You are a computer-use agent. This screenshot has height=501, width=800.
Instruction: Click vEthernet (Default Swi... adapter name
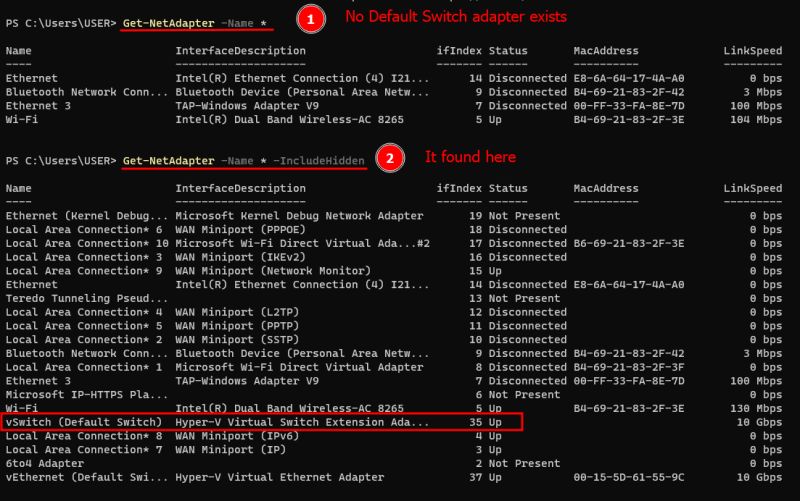[x=87, y=478]
